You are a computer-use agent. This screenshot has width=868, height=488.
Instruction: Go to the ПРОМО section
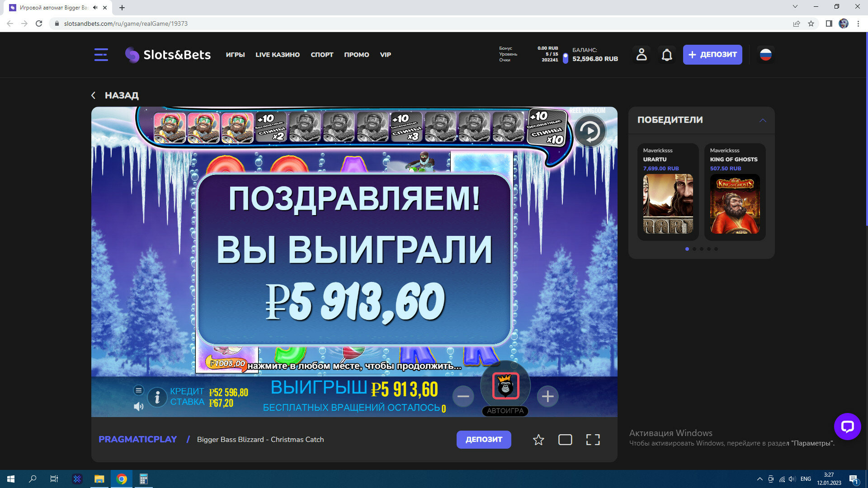click(x=356, y=55)
